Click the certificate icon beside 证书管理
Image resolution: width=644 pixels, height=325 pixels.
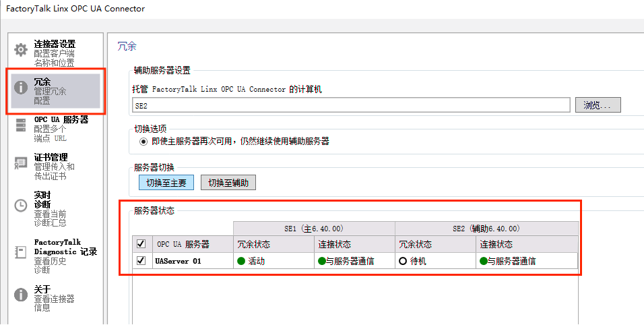21,162
